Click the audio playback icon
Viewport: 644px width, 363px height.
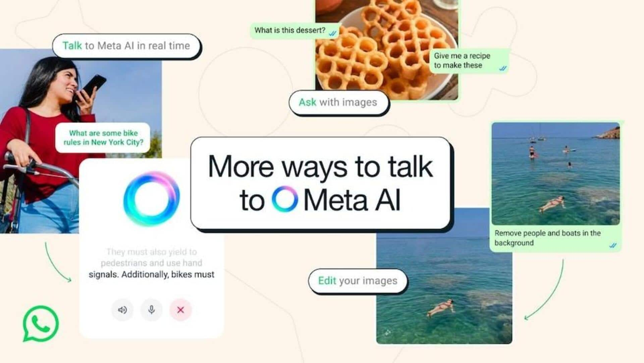pyautogui.click(x=122, y=310)
